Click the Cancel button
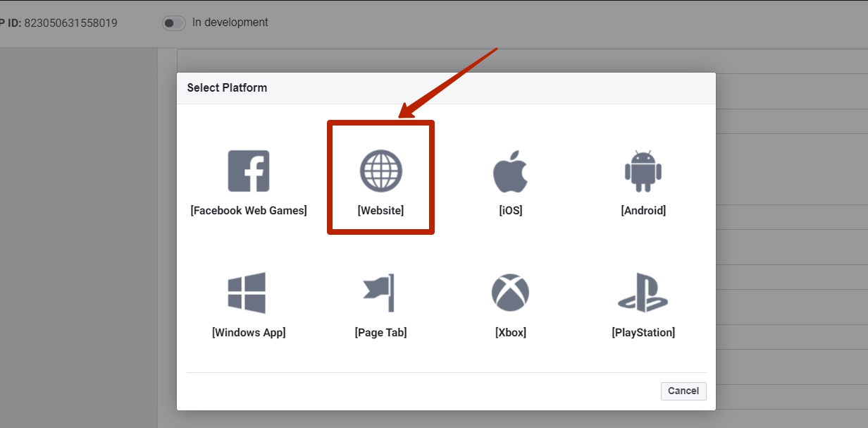Viewport: 868px width, 428px height. tap(683, 391)
